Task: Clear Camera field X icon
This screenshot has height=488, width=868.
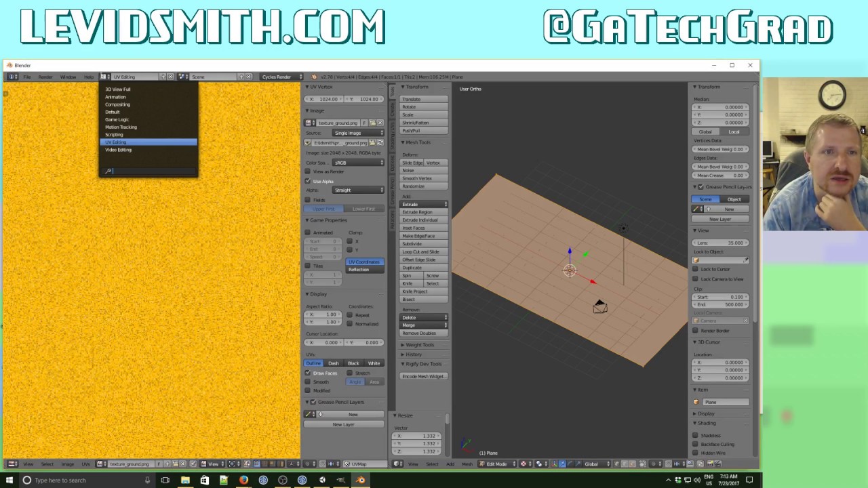Action: [x=746, y=321]
